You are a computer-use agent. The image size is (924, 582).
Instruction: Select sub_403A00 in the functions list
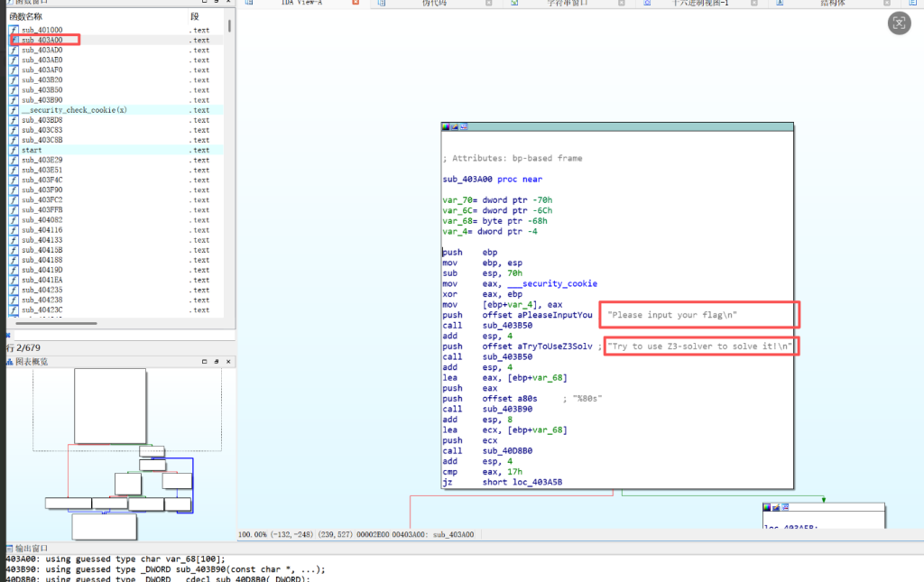point(42,41)
